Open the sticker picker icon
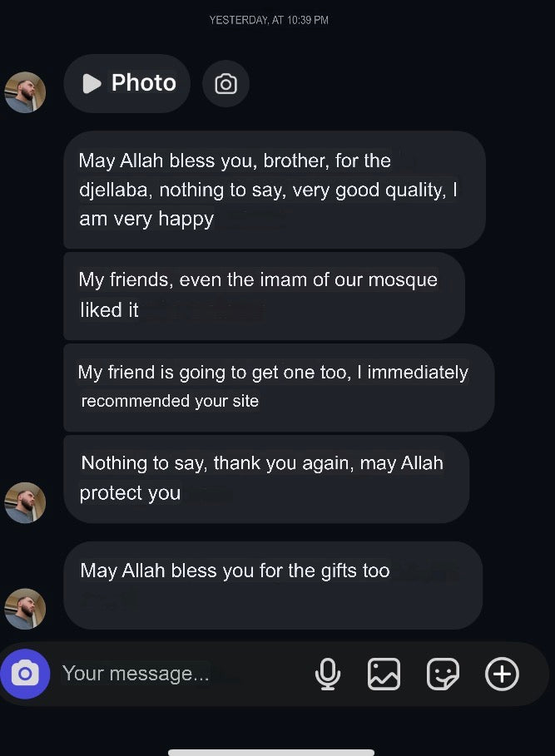 point(443,674)
